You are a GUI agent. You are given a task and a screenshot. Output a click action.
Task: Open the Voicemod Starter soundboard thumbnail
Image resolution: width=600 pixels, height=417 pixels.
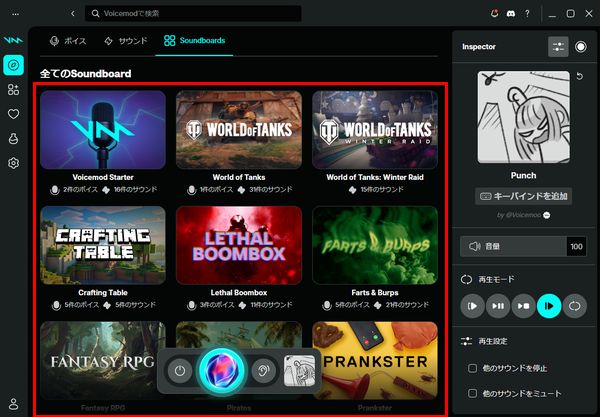tap(103, 130)
